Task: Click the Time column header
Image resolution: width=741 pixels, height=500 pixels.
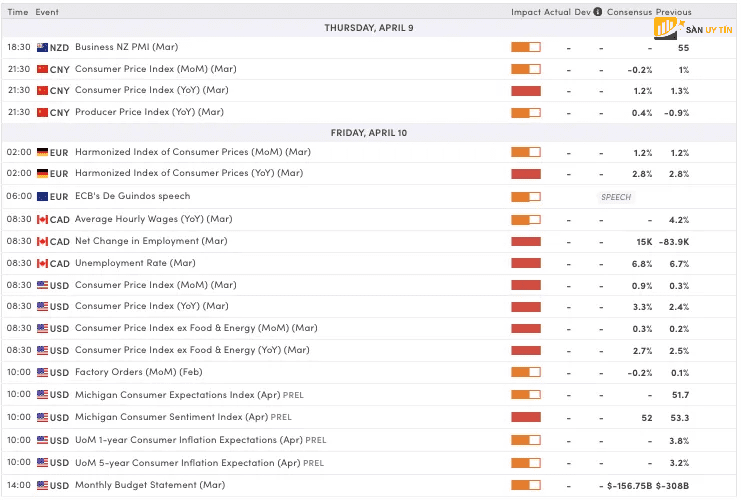Action: [x=18, y=13]
